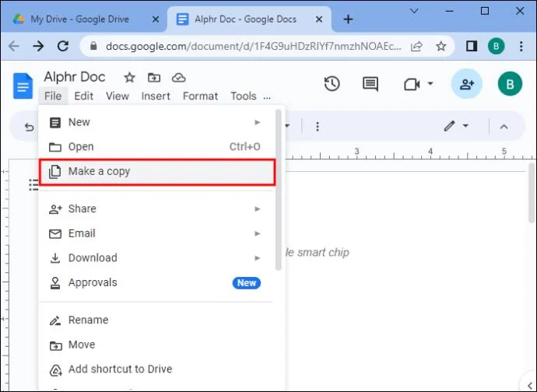
Task: Click the document vertical scrollbar
Action: 532,193
